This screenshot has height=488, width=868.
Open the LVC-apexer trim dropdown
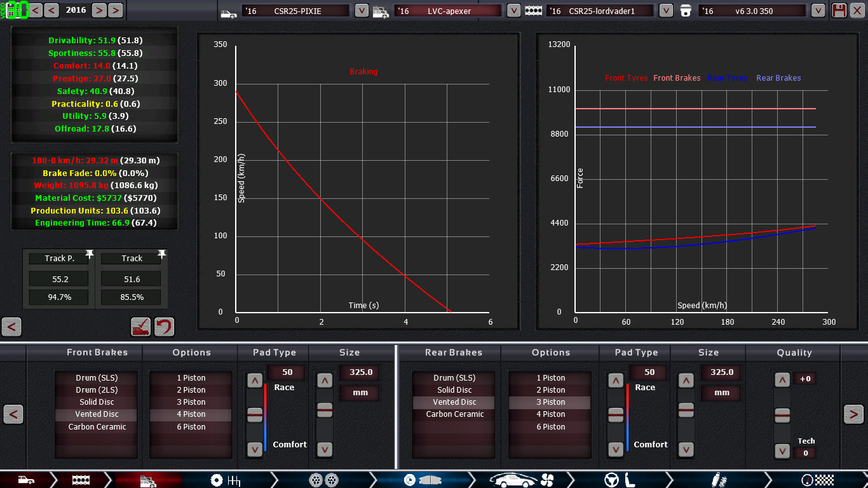tap(513, 11)
